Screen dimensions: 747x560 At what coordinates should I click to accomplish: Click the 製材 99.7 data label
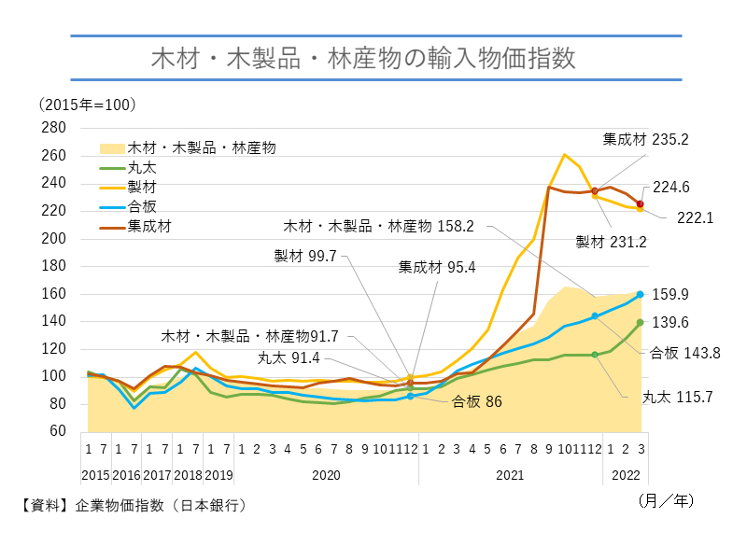[x=305, y=254]
